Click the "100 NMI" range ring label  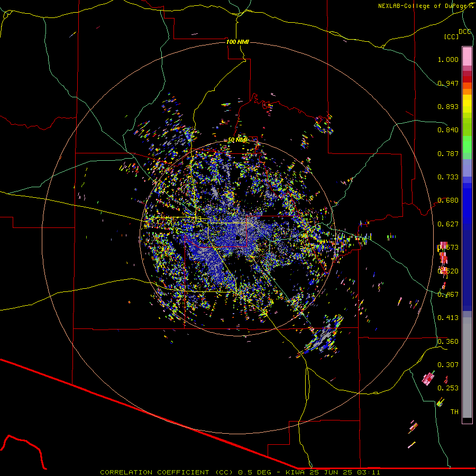pyautogui.click(x=237, y=42)
